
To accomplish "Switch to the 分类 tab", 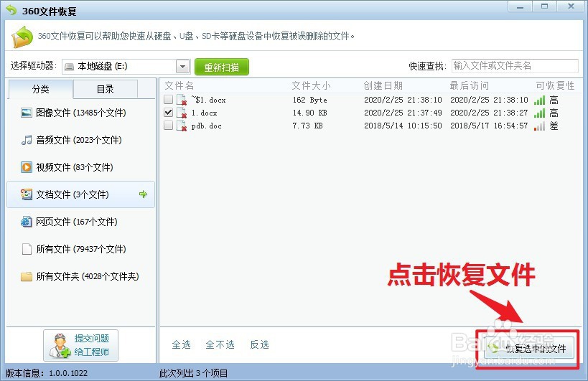I will point(40,89).
